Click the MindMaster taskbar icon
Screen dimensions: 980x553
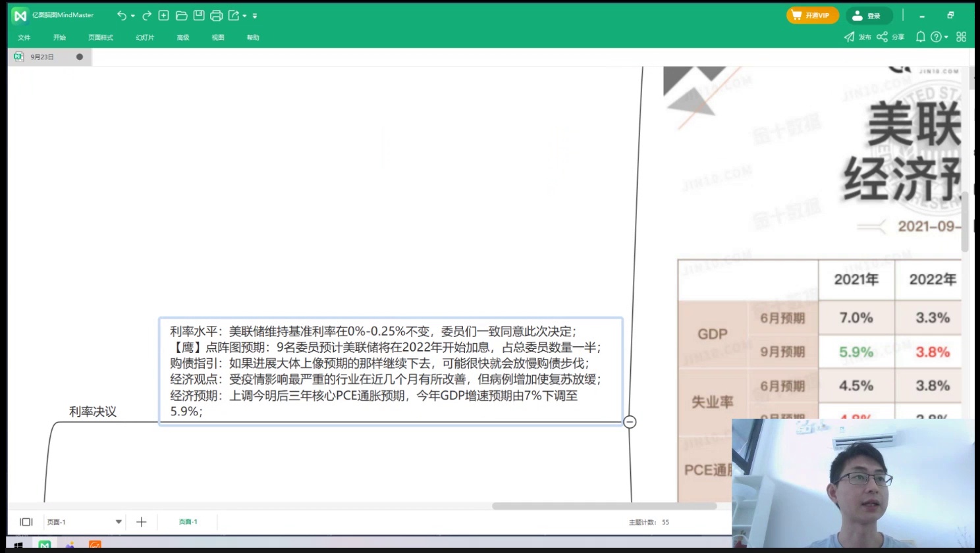(x=45, y=545)
